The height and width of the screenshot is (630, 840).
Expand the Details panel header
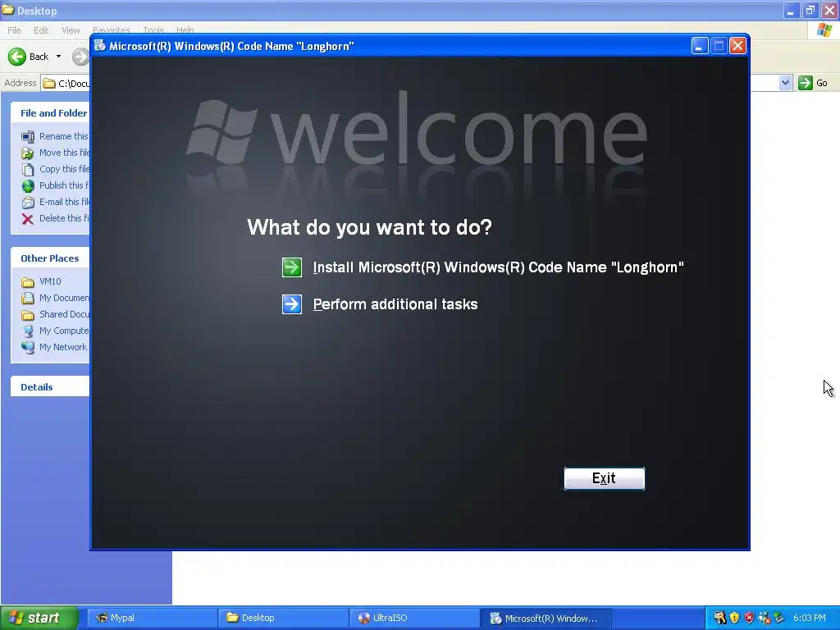point(50,387)
